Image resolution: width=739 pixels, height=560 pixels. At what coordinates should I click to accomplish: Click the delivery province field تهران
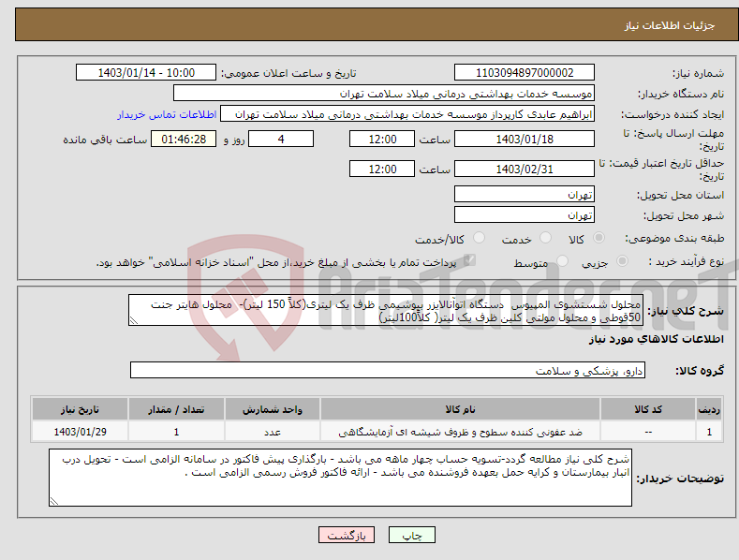[x=525, y=194]
